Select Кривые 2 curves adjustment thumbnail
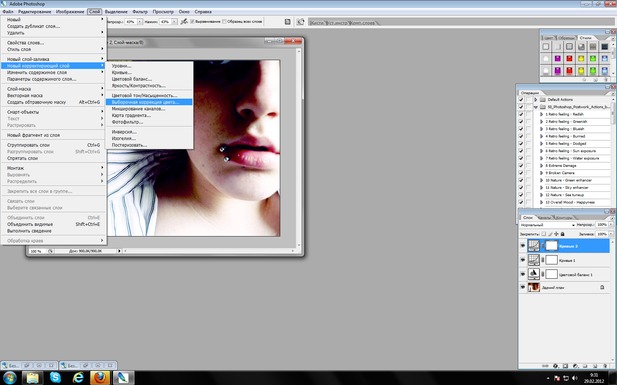This screenshot has height=385, width=617. coord(534,246)
